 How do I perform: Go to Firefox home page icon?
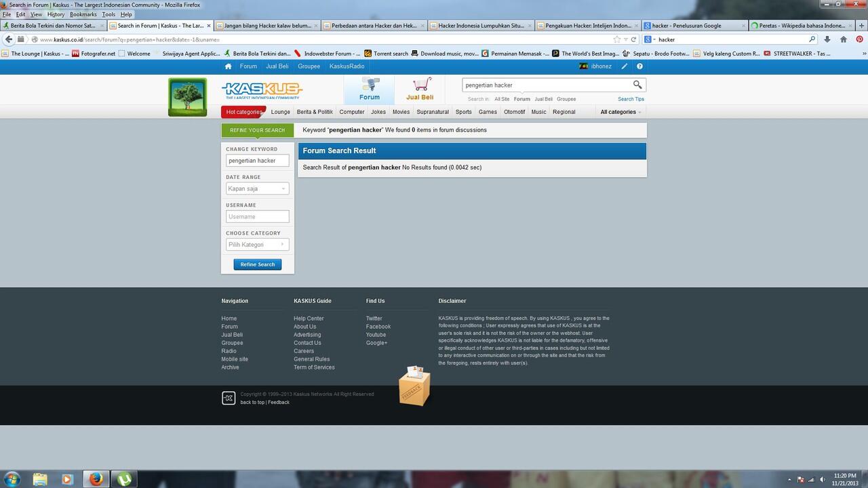click(844, 39)
